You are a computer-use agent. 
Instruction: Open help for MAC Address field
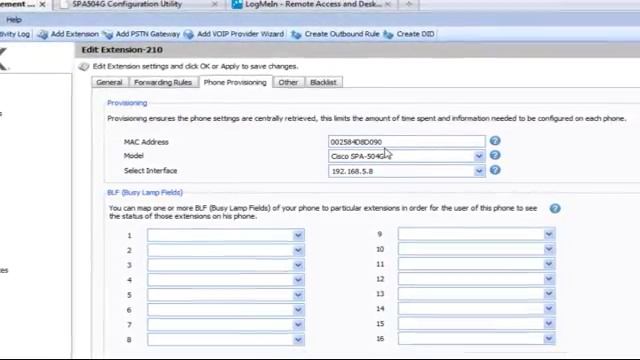495,141
